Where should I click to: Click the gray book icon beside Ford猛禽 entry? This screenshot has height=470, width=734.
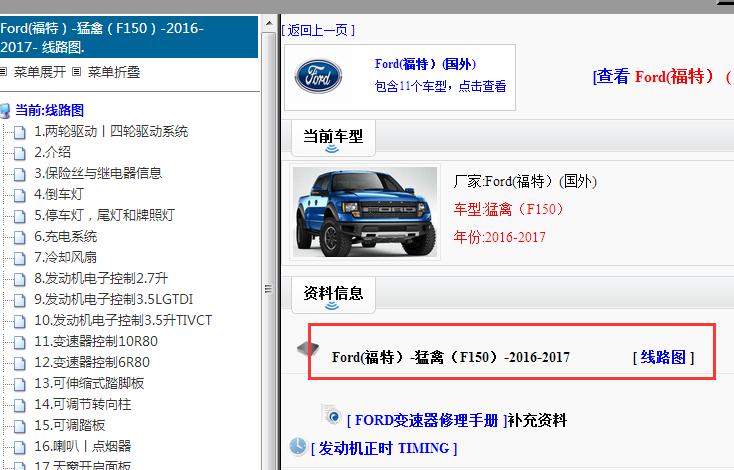(x=308, y=349)
